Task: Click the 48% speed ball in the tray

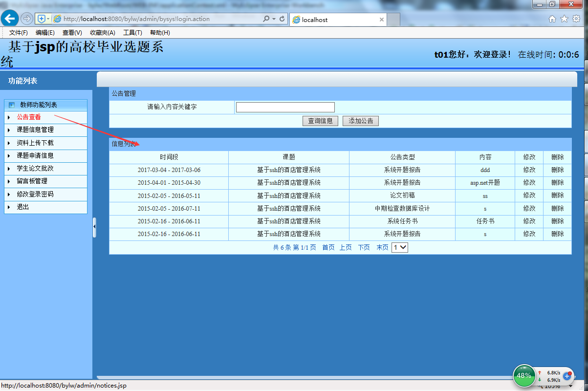Action: click(x=523, y=376)
